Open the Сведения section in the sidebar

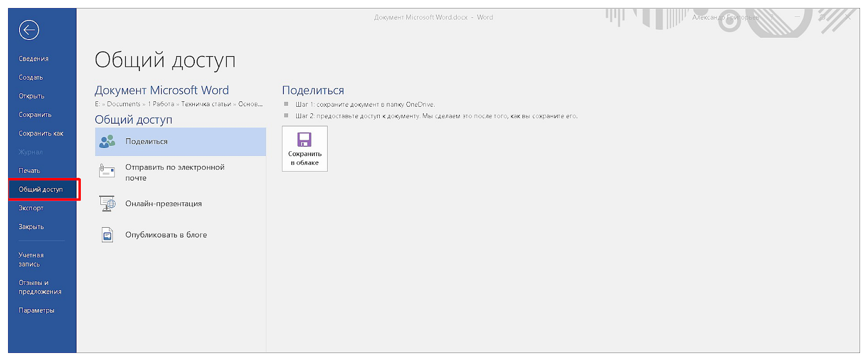[34, 59]
